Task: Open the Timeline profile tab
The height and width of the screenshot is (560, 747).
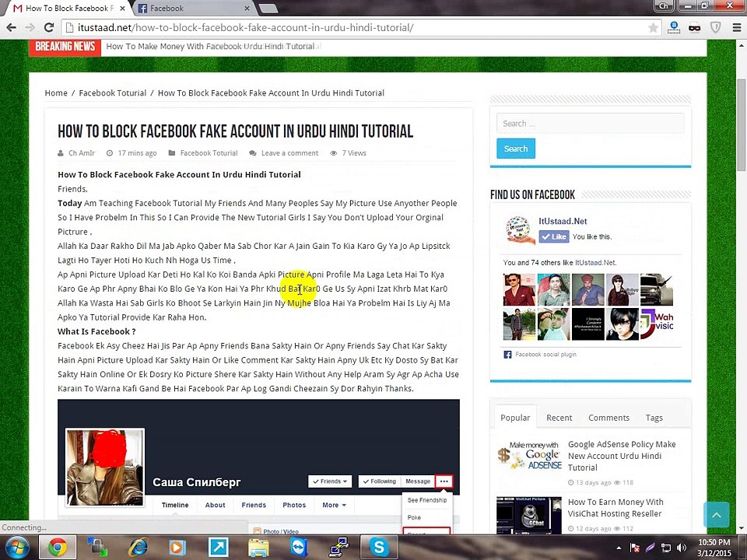Action: pyautogui.click(x=175, y=505)
